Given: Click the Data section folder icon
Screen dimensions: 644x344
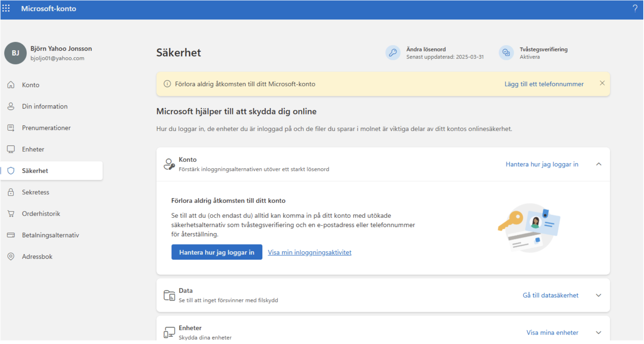Looking at the screenshot, I should pos(169,295).
